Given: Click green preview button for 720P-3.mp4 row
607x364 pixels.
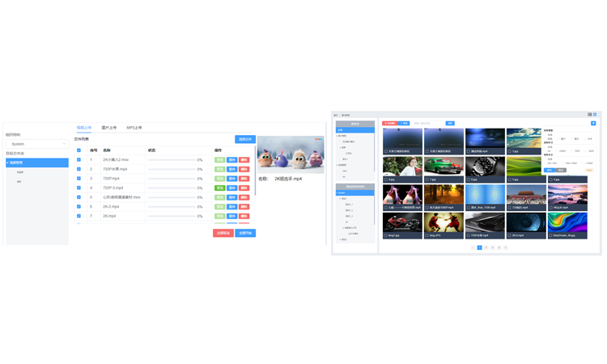Looking at the screenshot, I should point(220,188).
